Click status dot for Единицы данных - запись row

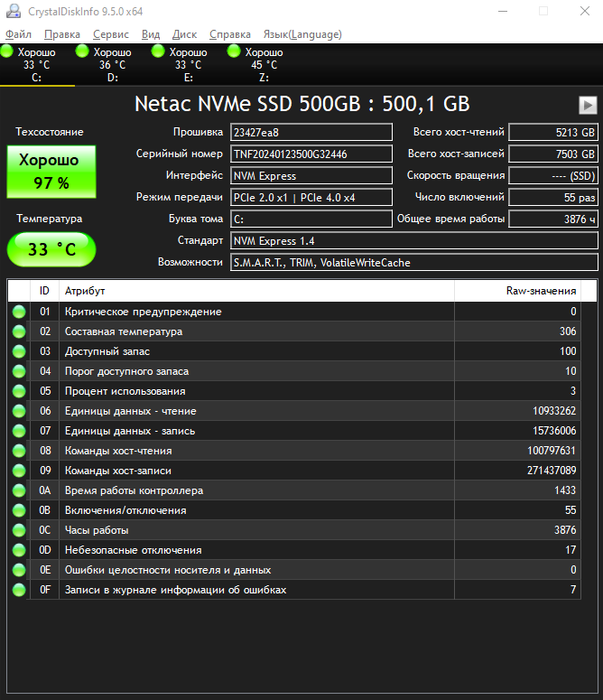click(x=19, y=431)
